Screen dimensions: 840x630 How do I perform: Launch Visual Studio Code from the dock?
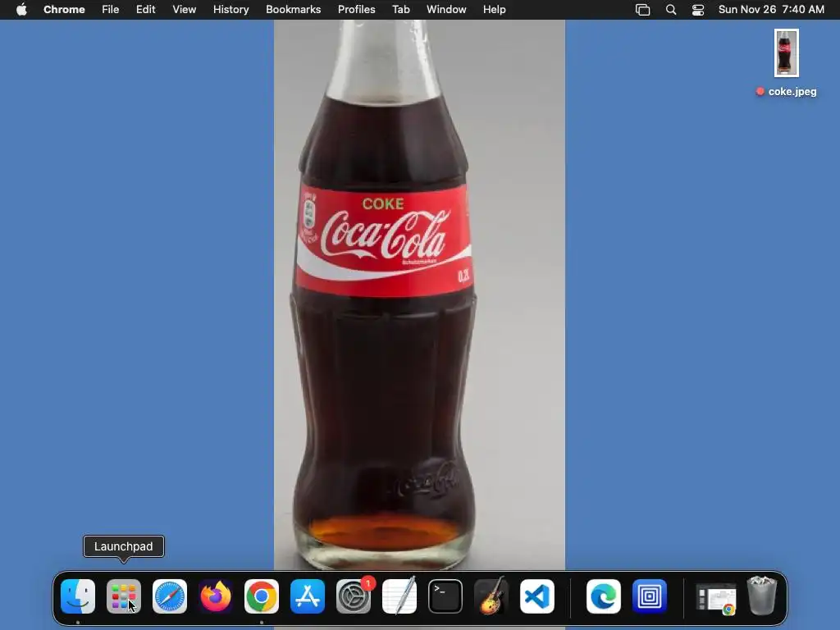pyautogui.click(x=537, y=596)
